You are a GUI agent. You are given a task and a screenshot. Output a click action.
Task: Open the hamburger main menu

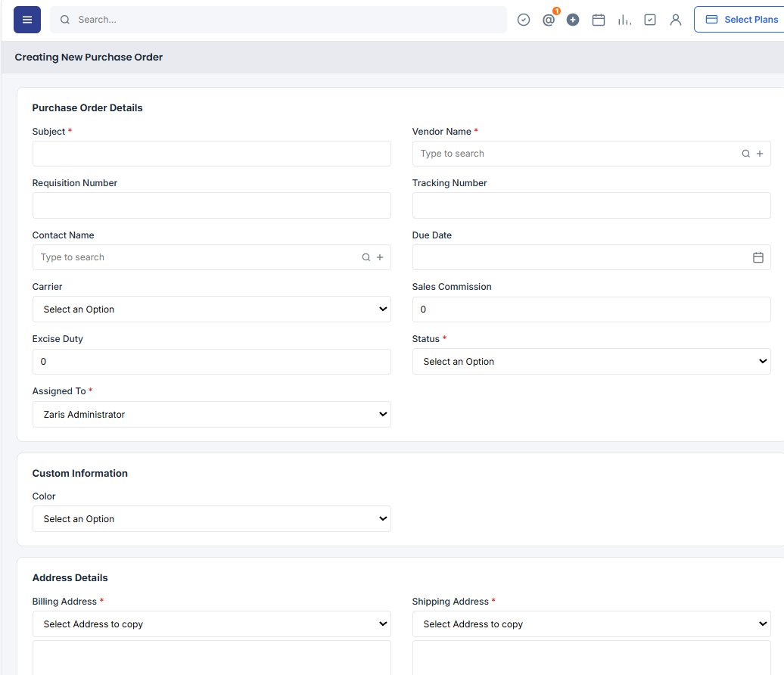[x=27, y=20]
